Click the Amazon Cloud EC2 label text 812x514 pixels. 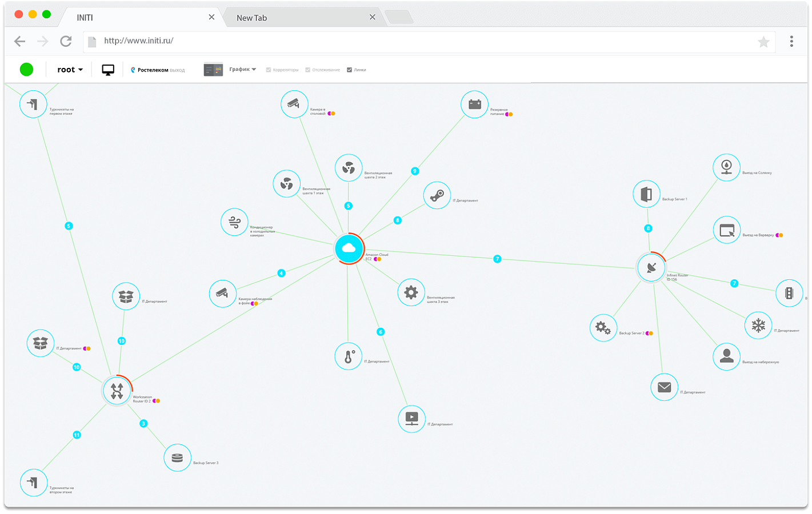377,257
